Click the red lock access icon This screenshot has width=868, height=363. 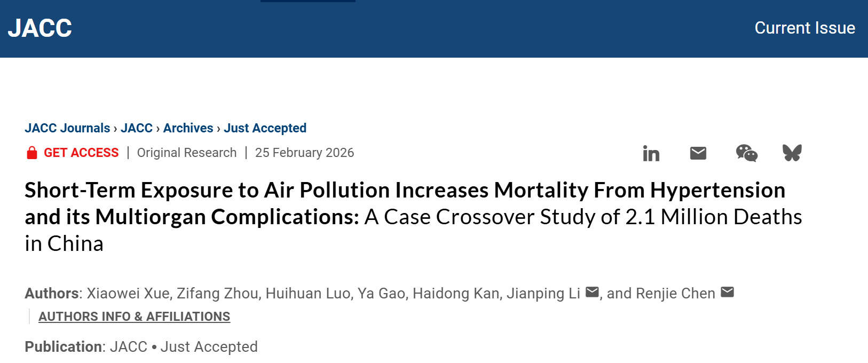[32, 153]
